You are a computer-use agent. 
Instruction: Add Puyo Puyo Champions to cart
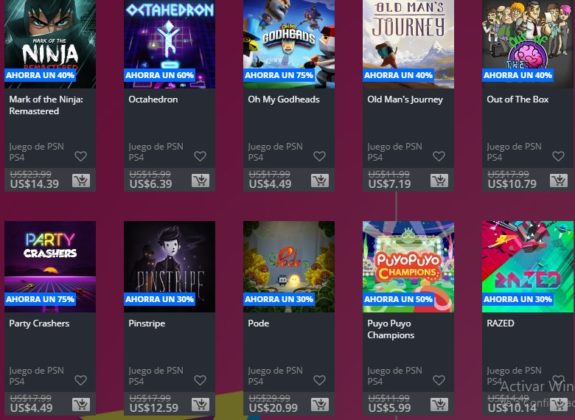pyautogui.click(x=439, y=405)
